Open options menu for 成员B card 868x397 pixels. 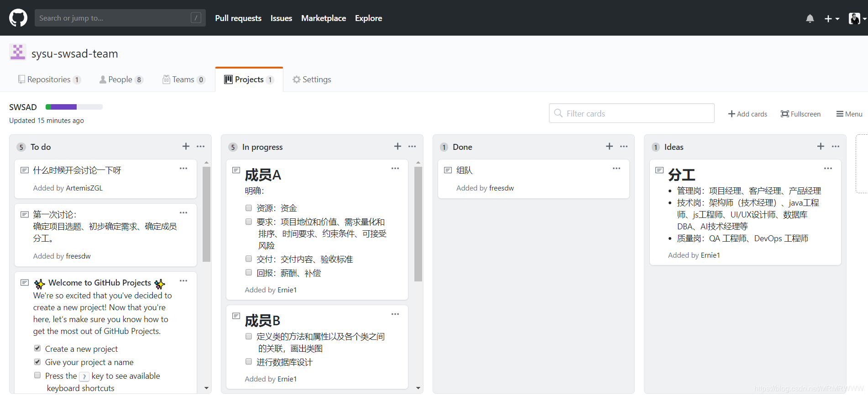[395, 314]
